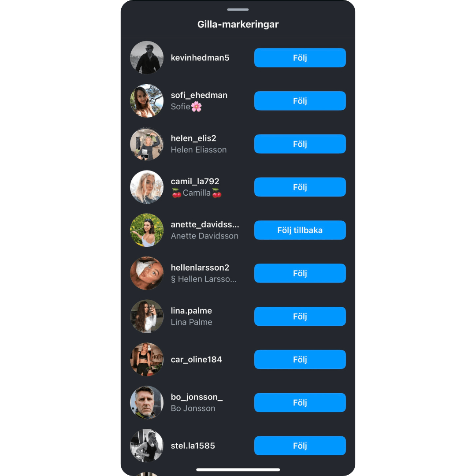Screen dimensions: 476x476
Task: Open camil_la792 username link
Action: [x=195, y=181]
